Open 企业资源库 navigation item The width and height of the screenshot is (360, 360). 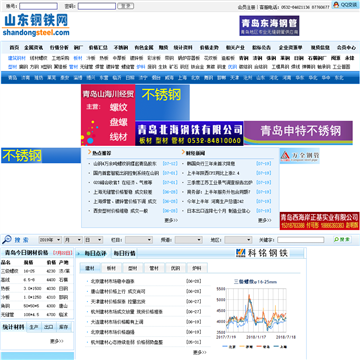pyautogui.click(x=291, y=47)
